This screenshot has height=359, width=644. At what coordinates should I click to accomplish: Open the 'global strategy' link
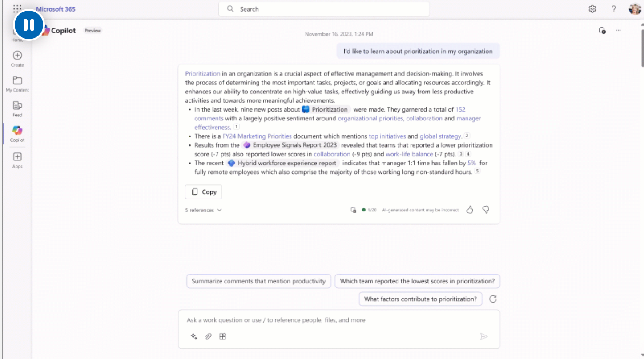pyautogui.click(x=440, y=136)
